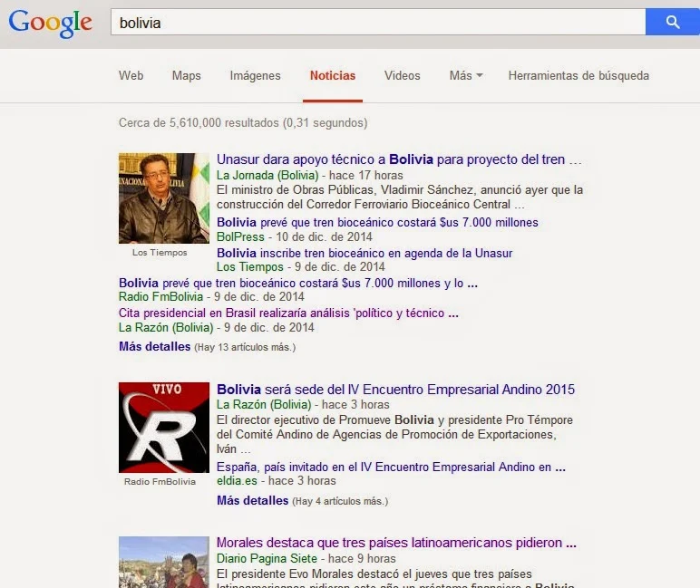700x588 pixels.
Task: Click the snippet about ministro de Obras Públicas
Action: (400, 198)
